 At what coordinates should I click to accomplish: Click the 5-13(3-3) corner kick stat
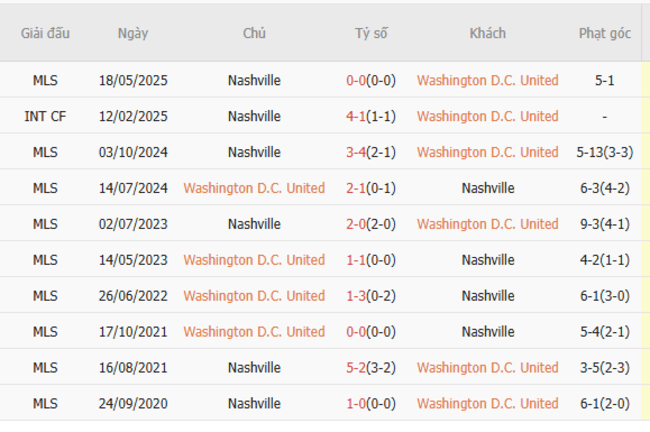[x=604, y=152]
